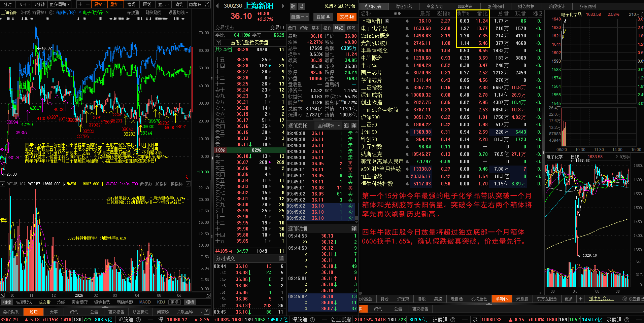644x323 pixels.
Task: Open the 股吧 bottom tab
Action: coord(34,312)
